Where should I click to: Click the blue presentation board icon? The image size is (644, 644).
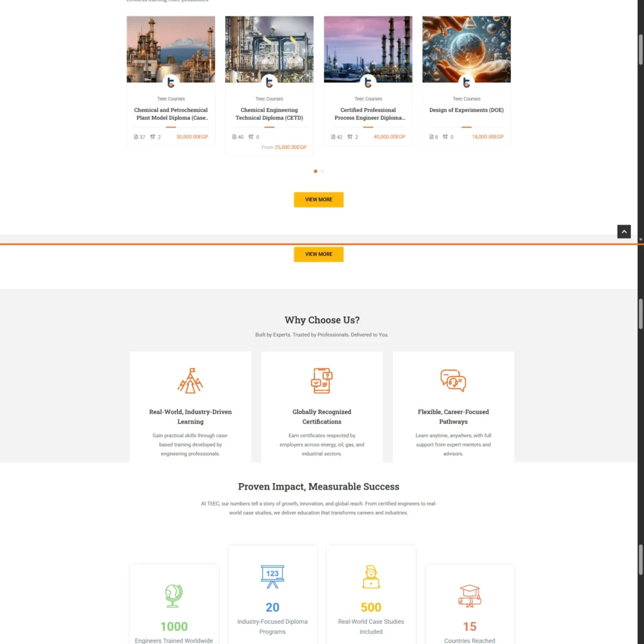point(272,576)
